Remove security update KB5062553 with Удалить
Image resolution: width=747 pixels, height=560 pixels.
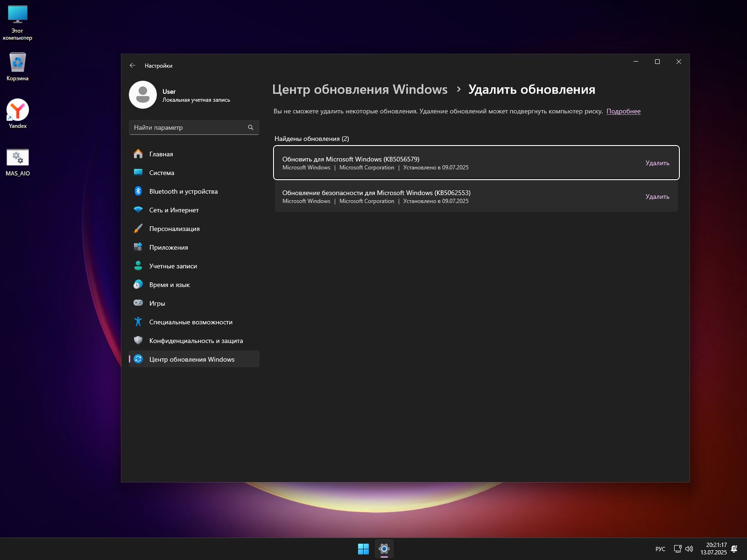pos(657,196)
